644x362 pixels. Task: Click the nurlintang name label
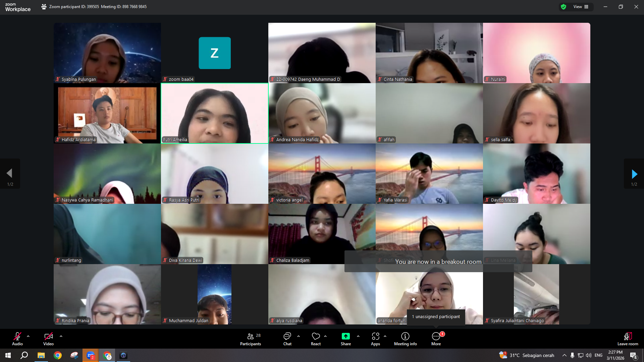click(68, 260)
